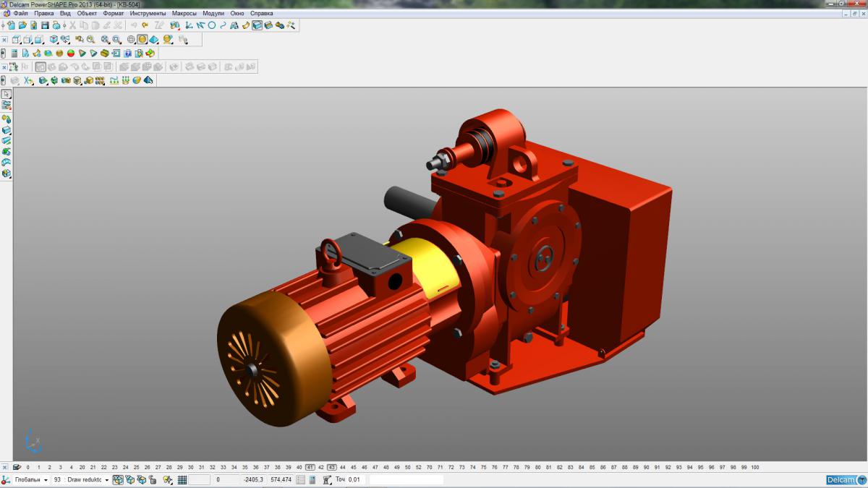The width and height of the screenshot is (868, 488).
Task: Open the Окно menu
Action: pos(237,13)
